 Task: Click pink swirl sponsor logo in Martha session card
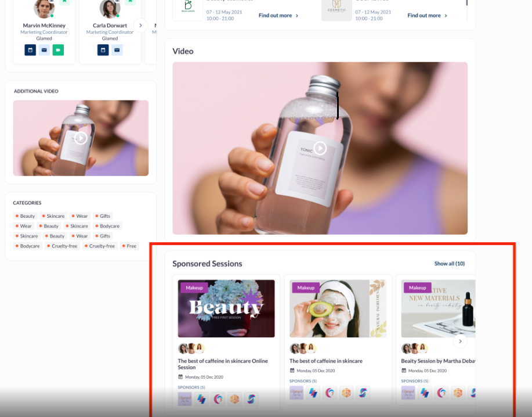441,393
